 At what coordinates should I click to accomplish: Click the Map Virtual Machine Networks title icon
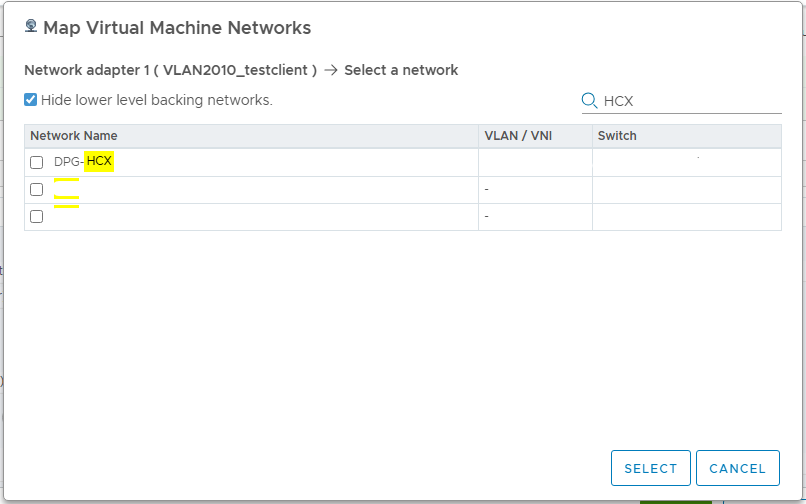pos(31,26)
